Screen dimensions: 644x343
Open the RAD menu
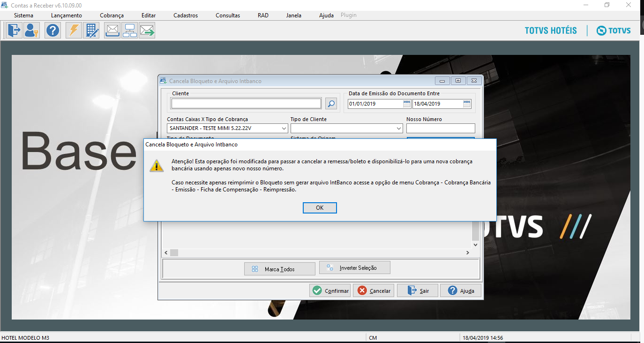(x=263, y=15)
